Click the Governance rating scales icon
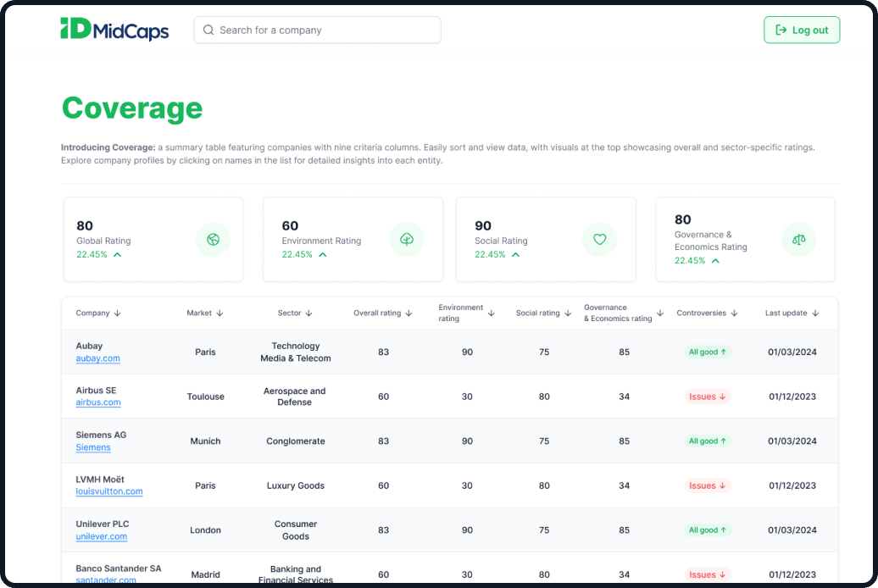 pyautogui.click(x=798, y=240)
